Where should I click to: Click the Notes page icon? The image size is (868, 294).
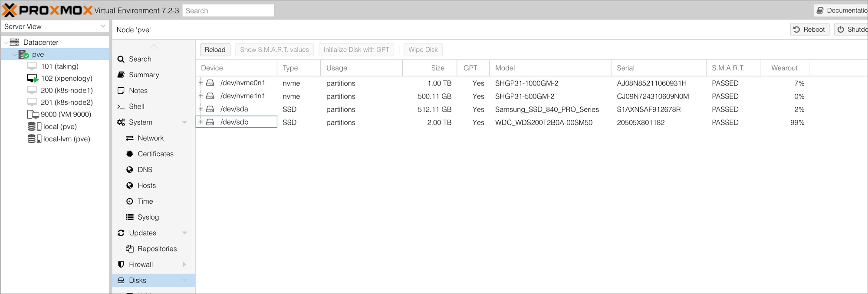pyautogui.click(x=121, y=90)
